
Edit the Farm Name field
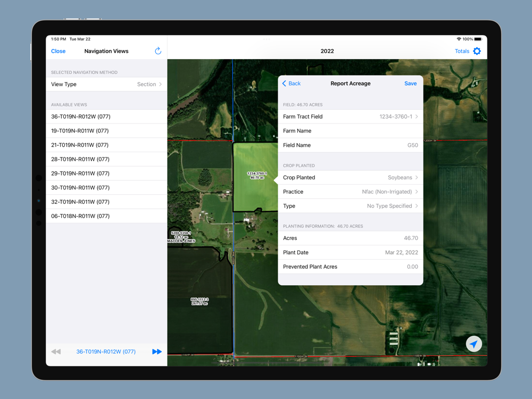pos(351,131)
